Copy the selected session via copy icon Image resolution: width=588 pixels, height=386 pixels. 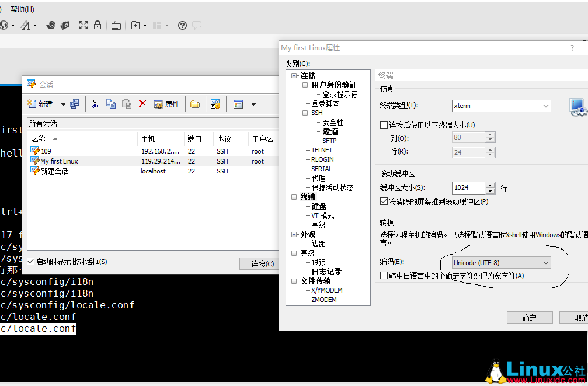point(110,103)
